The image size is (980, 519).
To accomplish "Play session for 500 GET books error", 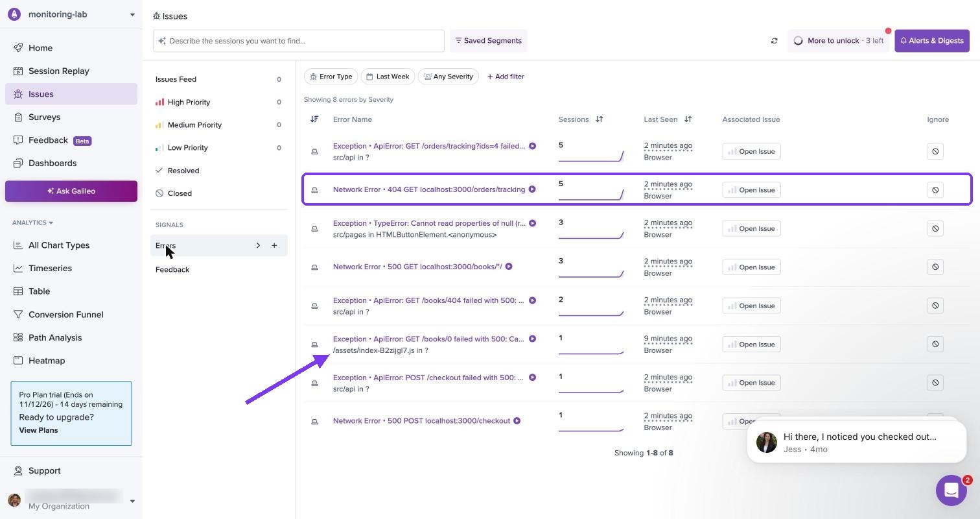I will [x=509, y=267].
